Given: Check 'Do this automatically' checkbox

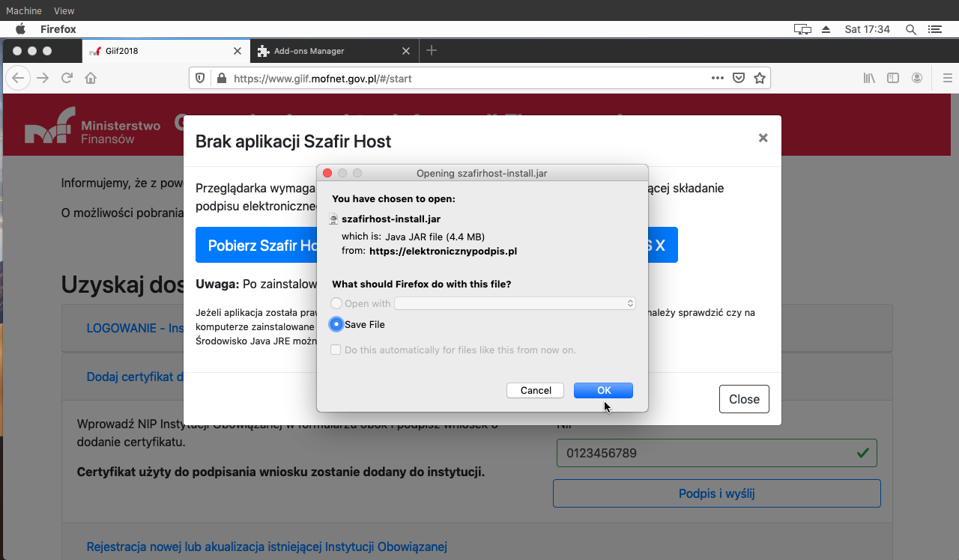Looking at the screenshot, I should point(336,350).
